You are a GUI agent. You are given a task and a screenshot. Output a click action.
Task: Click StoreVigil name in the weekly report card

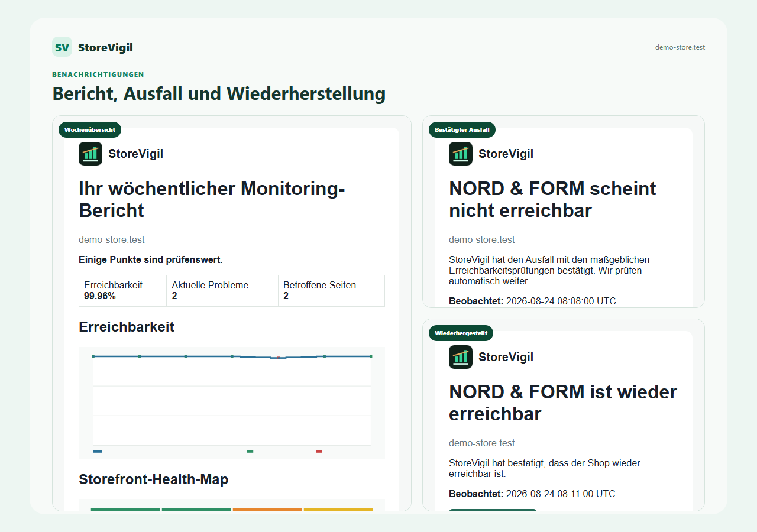click(136, 154)
